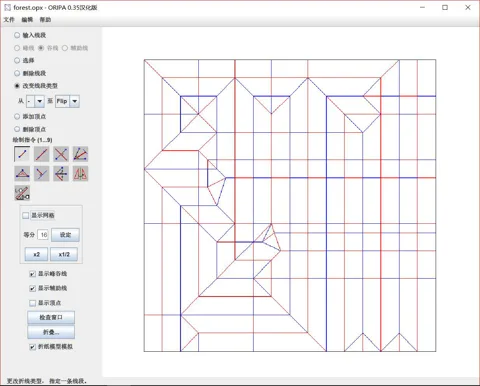Select the length-and-angle line tool
The height and width of the screenshot is (386, 480).
click(x=22, y=193)
